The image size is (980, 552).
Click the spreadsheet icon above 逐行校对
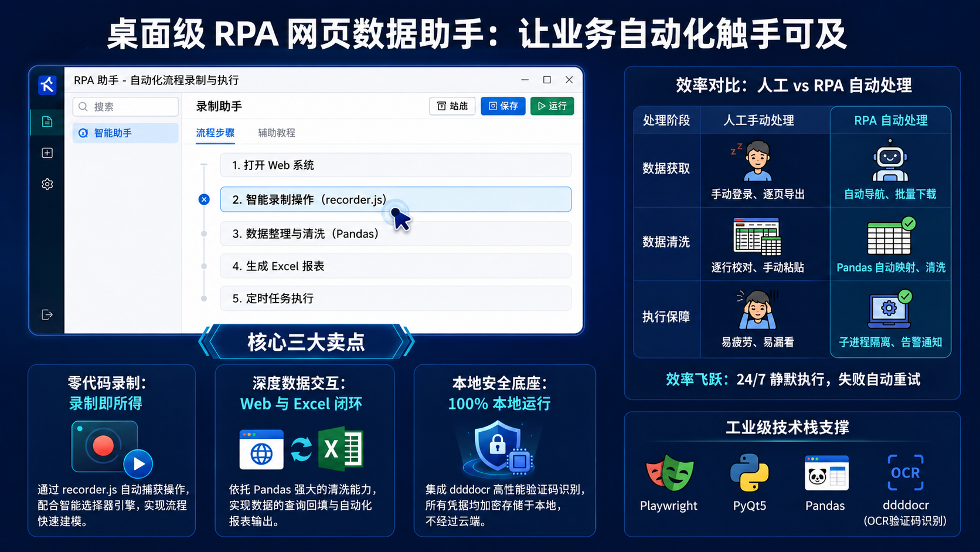[758, 237]
